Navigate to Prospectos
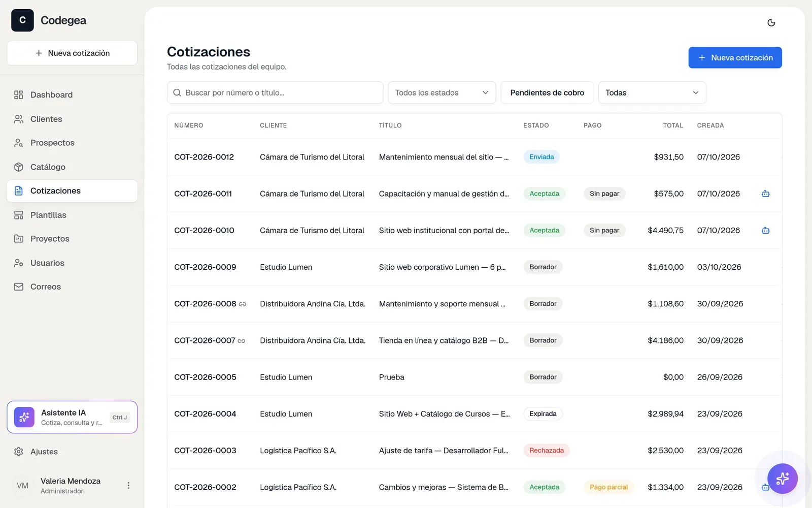Viewport: 812px width, 508px height. click(72, 143)
